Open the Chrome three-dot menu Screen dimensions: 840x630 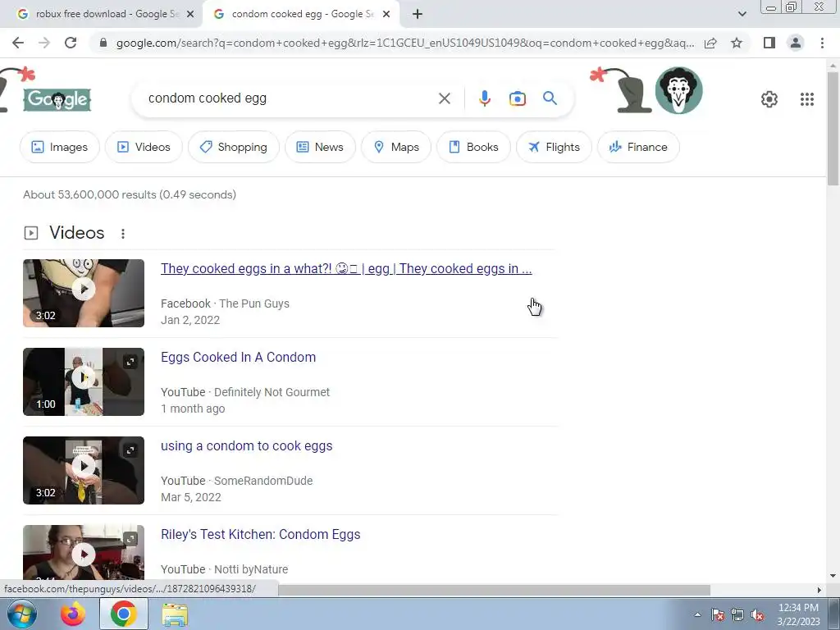(822, 43)
